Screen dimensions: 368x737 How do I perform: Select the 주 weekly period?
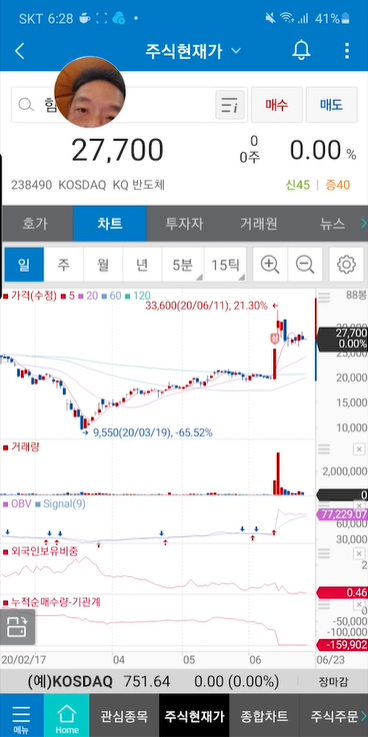click(x=63, y=265)
